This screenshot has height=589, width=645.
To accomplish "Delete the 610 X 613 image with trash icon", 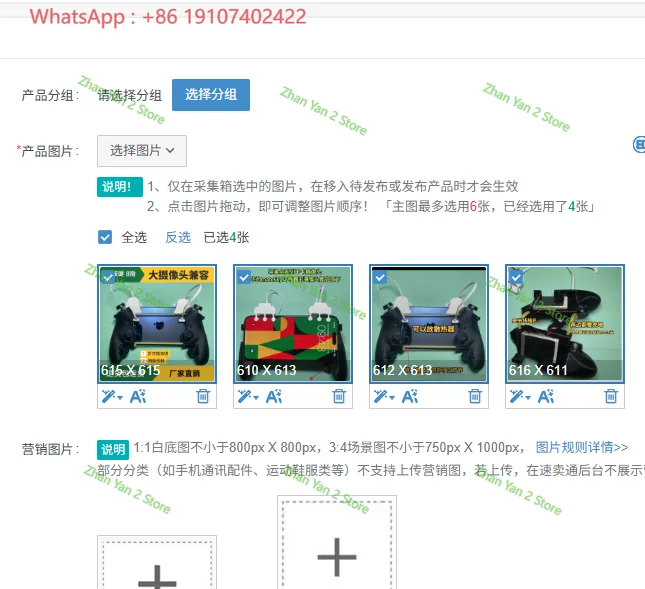I will click(339, 396).
